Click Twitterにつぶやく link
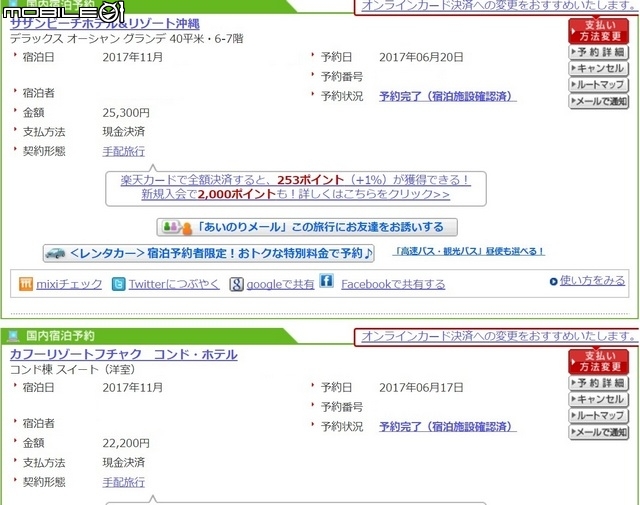 174,284
